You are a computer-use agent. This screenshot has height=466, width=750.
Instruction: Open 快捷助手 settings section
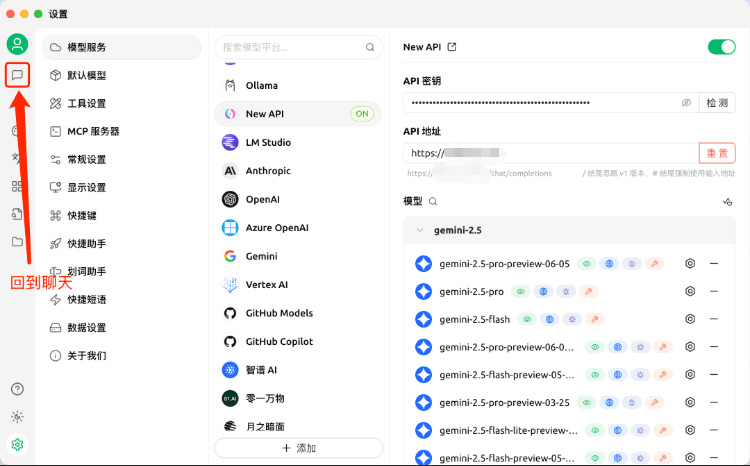pyautogui.click(x=121, y=244)
